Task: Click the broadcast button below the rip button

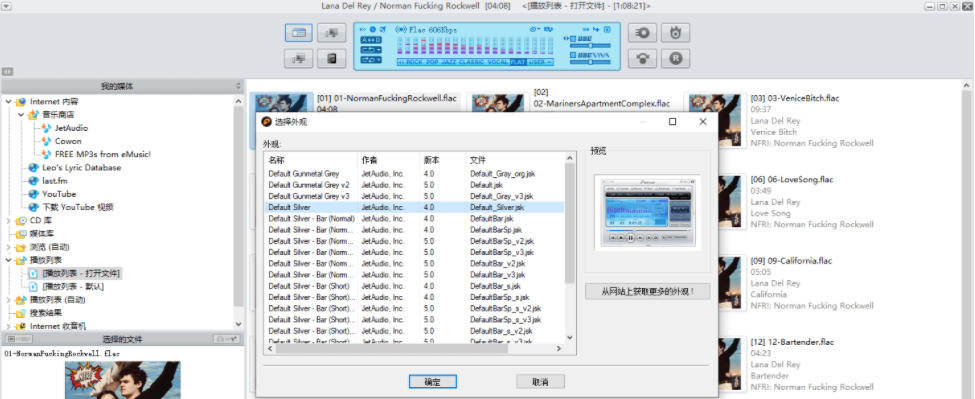Action: (642, 59)
